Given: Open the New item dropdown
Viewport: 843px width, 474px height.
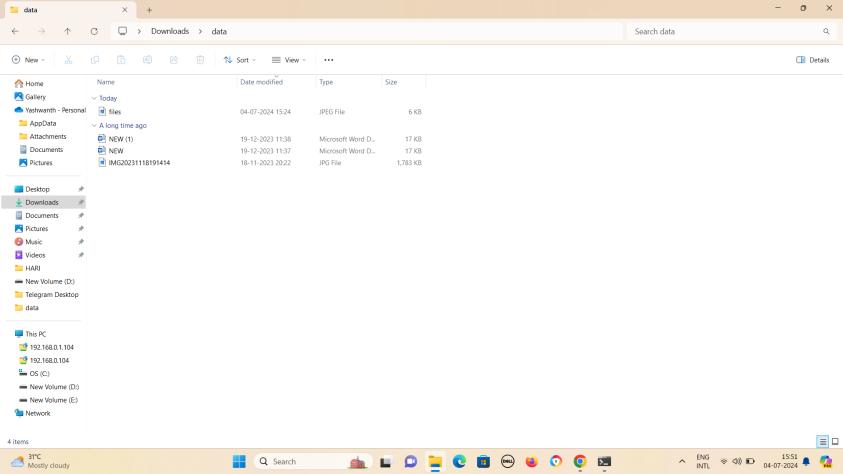Looking at the screenshot, I should click(28, 60).
